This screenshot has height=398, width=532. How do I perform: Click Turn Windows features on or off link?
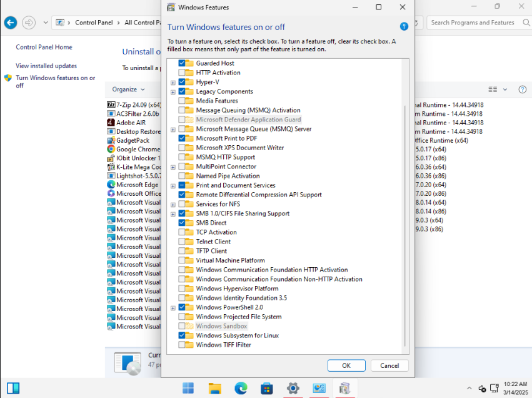coord(55,81)
